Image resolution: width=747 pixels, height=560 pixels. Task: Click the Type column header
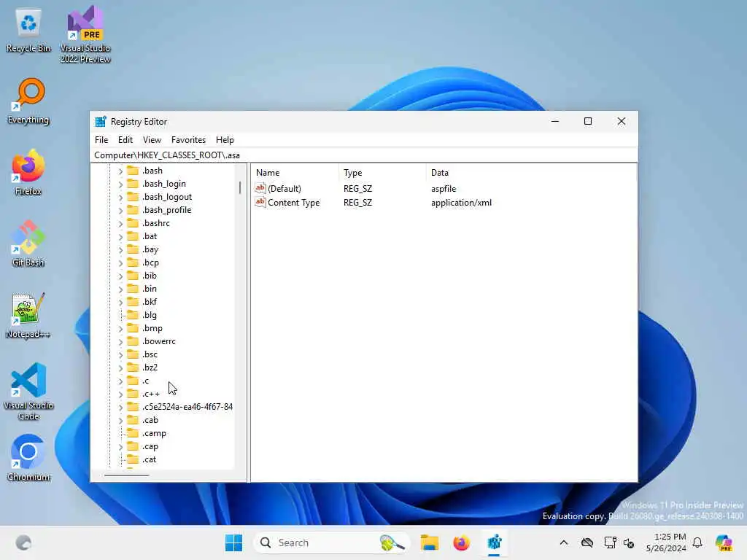[382, 172]
